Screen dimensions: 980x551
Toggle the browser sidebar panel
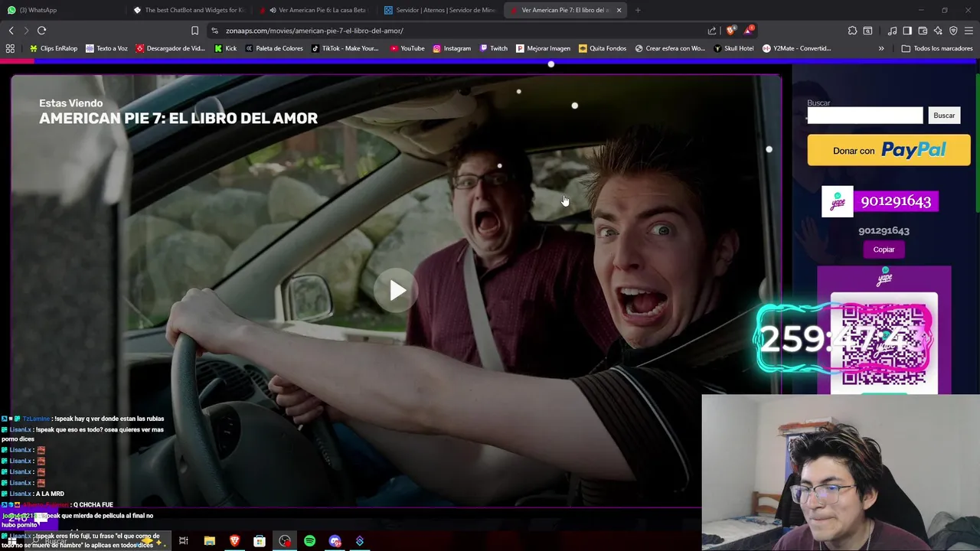(907, 31)
